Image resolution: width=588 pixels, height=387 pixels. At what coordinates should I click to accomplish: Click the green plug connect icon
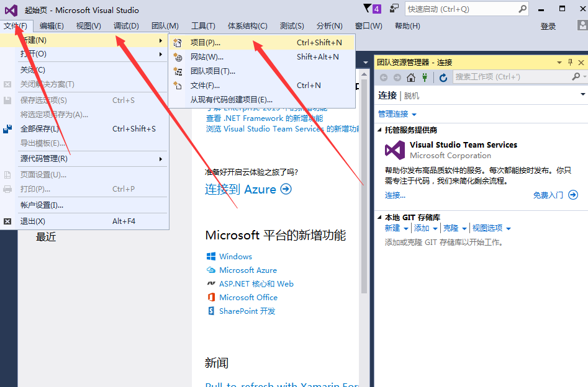pos(425,77)
